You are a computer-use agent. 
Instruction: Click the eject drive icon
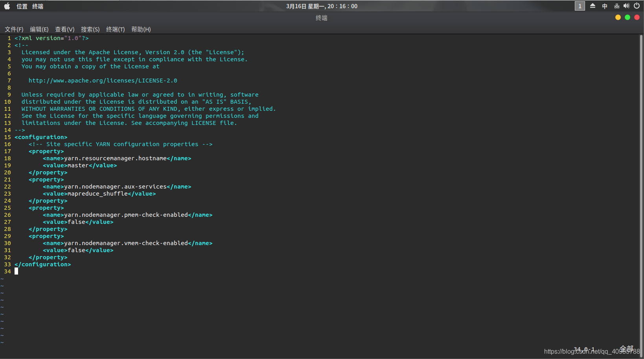point(592,6)
